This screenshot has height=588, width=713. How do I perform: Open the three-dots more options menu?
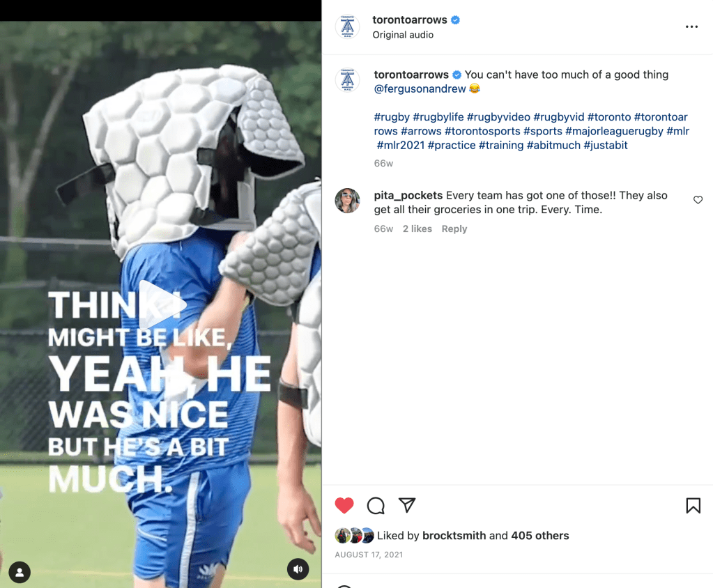point(691,26)
